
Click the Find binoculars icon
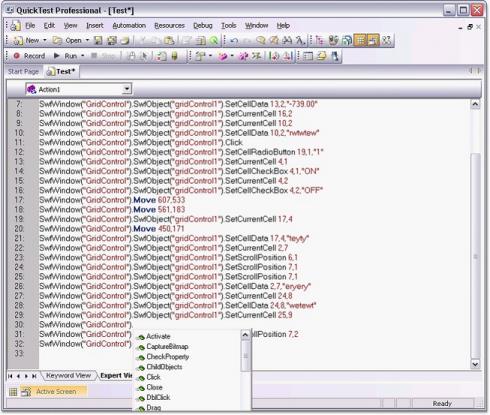point(287,40)
